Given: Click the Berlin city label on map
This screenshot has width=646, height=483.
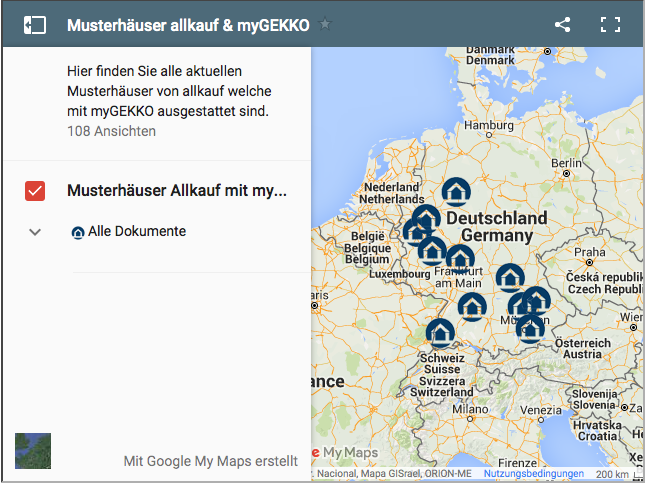Looking at the screenshot, I should click(566, 163).
